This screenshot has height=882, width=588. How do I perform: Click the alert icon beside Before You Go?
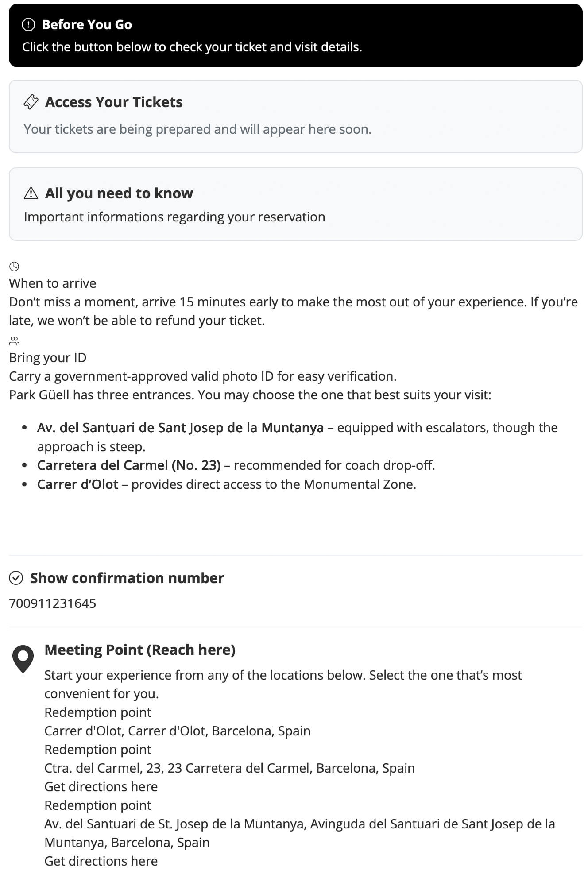pos(28,25)
